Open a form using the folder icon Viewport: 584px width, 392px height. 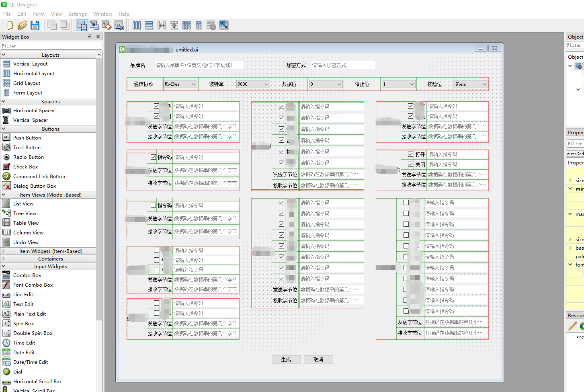pos(23,25)
